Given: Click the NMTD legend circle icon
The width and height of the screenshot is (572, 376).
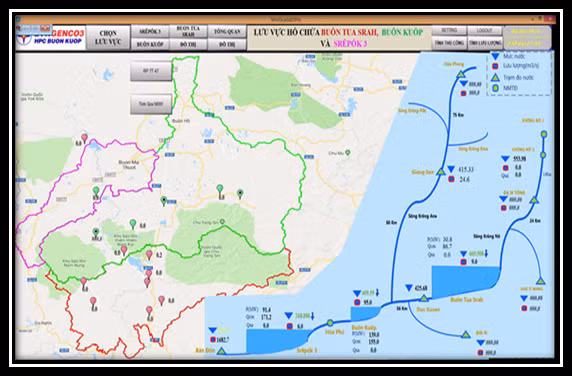Looking at the screenshot, I should (x=495, y=88).
